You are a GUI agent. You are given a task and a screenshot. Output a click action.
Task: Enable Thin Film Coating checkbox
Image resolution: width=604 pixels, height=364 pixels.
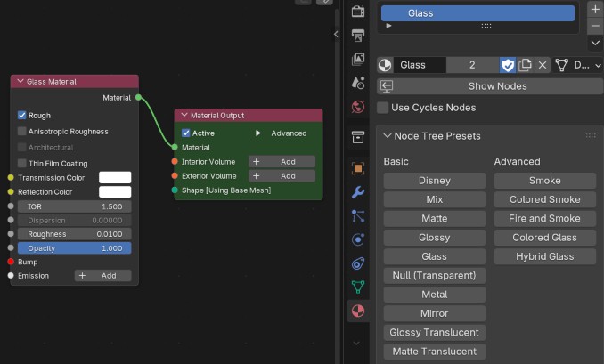coord(22,163)
